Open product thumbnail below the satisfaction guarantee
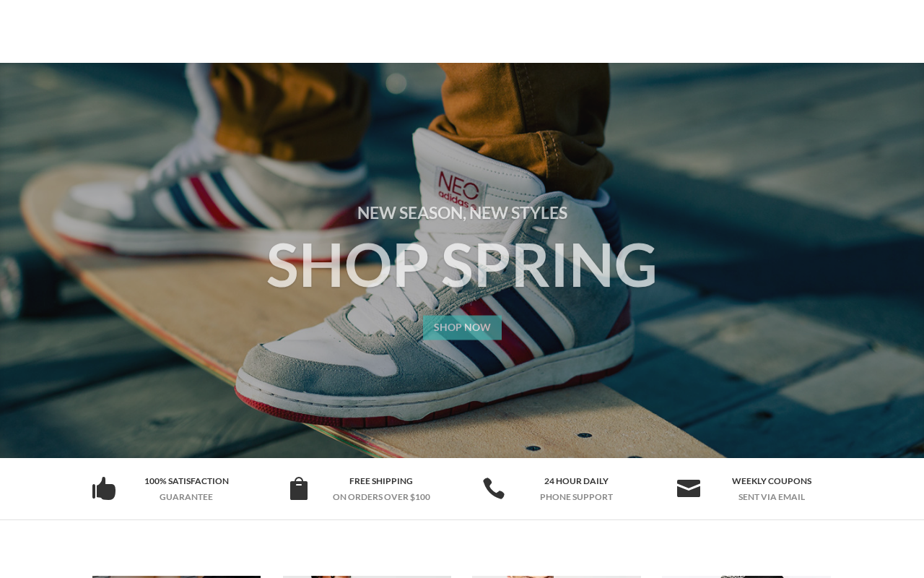Viewport: 924px width, 578px height. click(176, 577)
